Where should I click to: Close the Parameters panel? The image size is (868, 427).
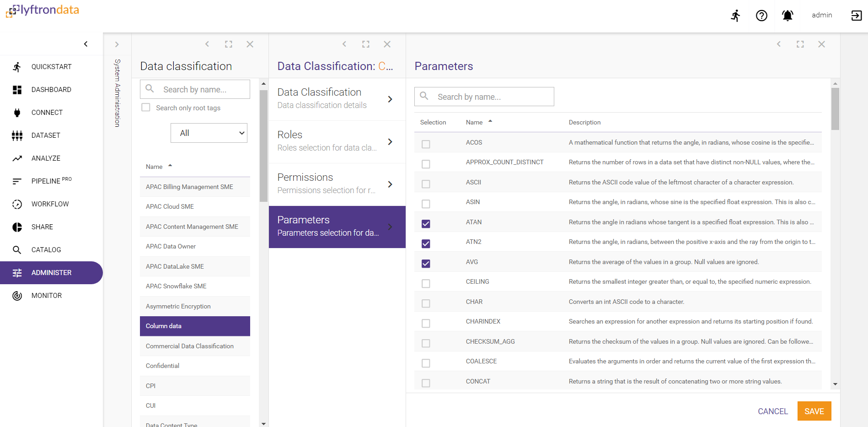[822, 44]
